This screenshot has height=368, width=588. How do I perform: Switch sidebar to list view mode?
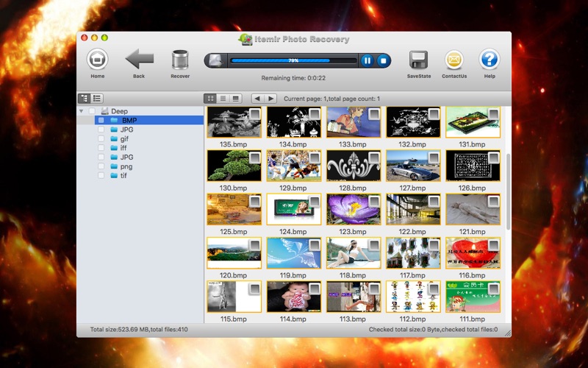pyautogui.click(x=97, y=98)
